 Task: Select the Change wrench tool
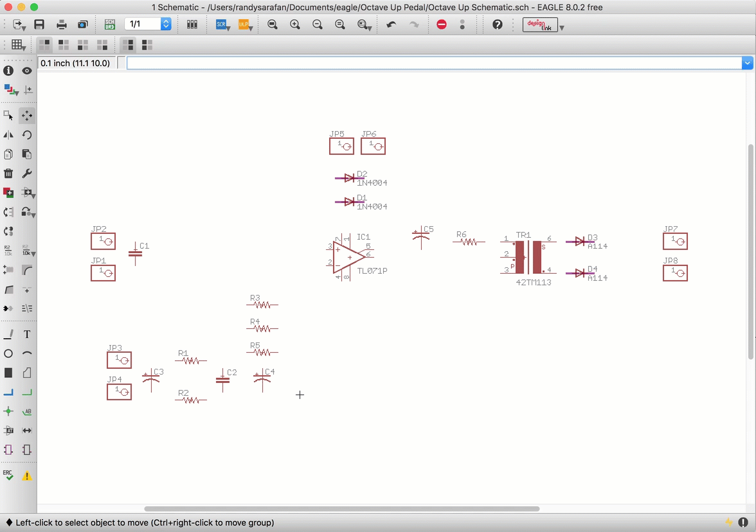coord(27,173)
